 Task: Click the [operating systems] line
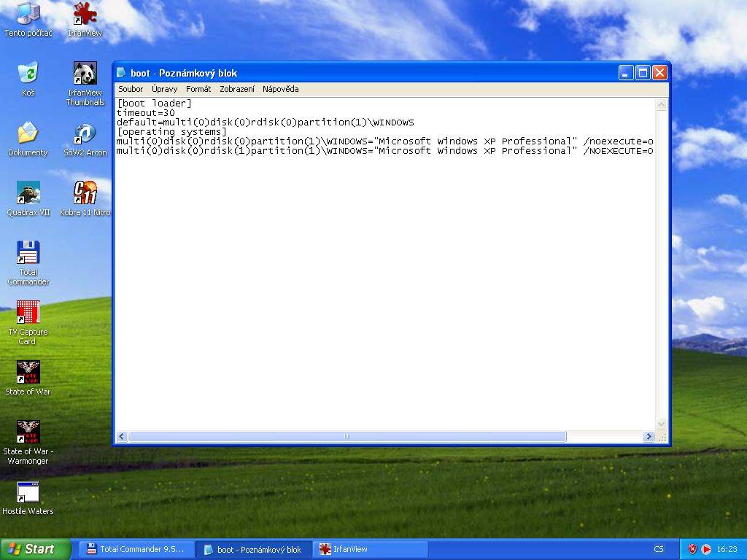click(171, 132)
